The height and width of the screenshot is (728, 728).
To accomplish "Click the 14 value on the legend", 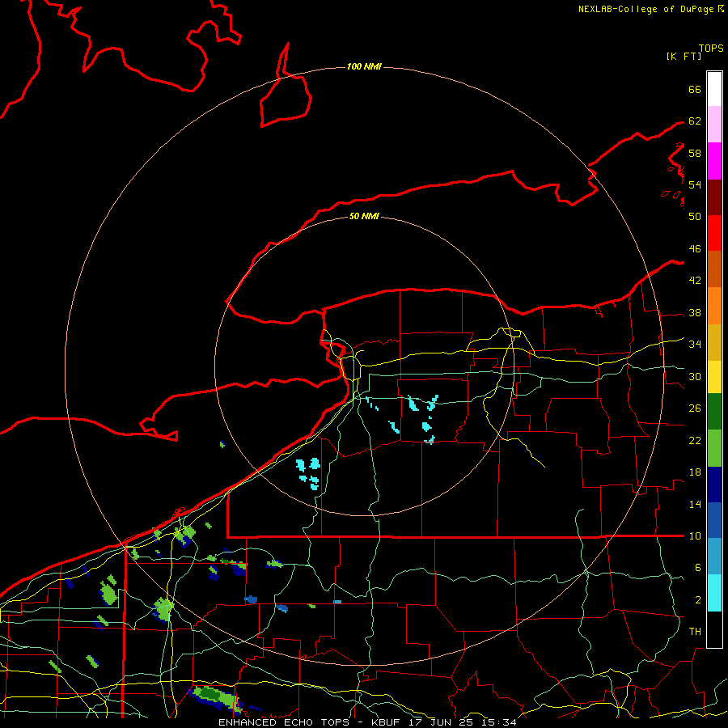I will coord(695,504).
